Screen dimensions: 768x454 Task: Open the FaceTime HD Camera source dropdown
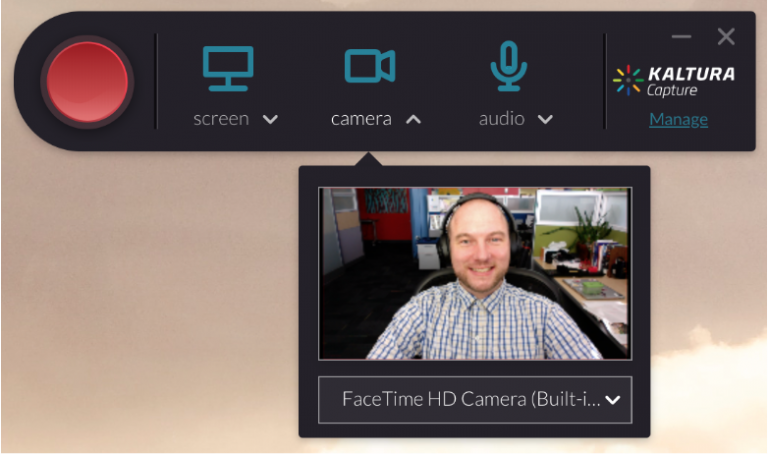tap(470, 399)
